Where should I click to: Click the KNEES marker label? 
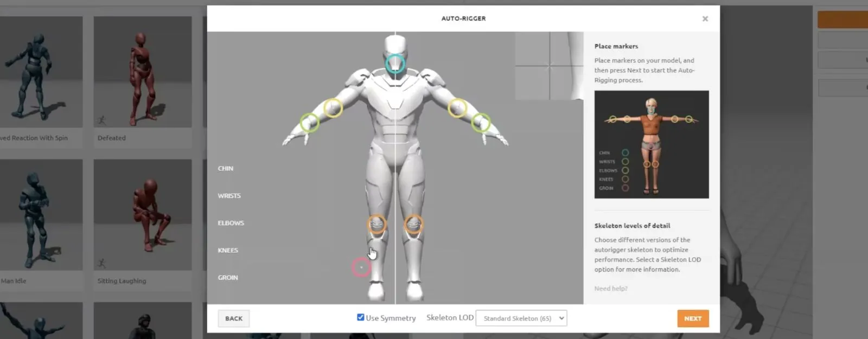coord(228,250)
